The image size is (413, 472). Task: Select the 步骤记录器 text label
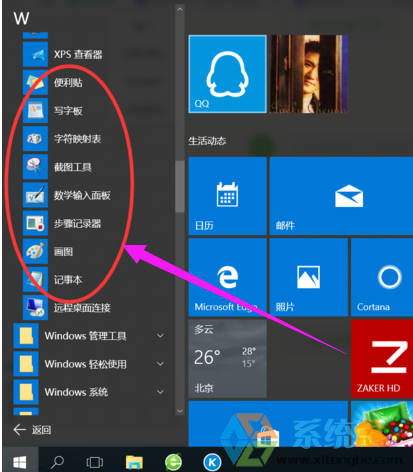pos(78,223)
